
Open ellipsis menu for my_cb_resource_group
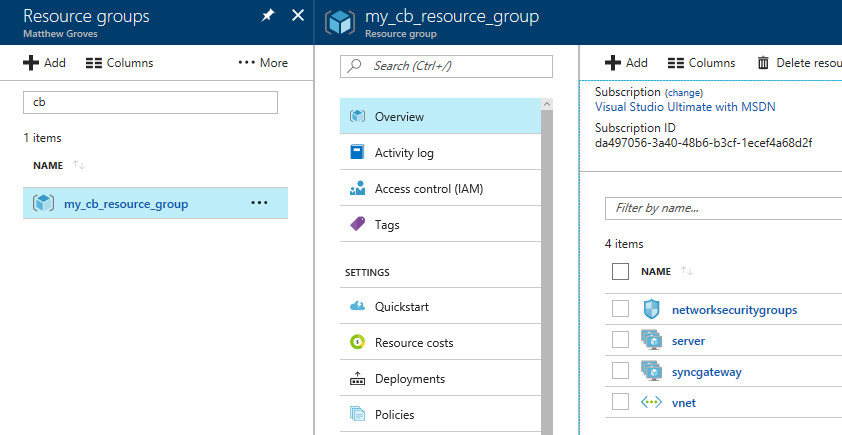259,203
